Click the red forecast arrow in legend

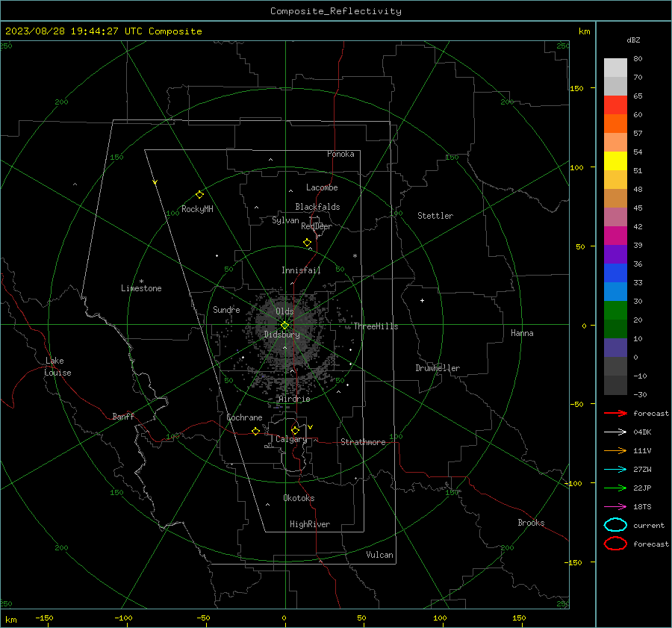615,413
